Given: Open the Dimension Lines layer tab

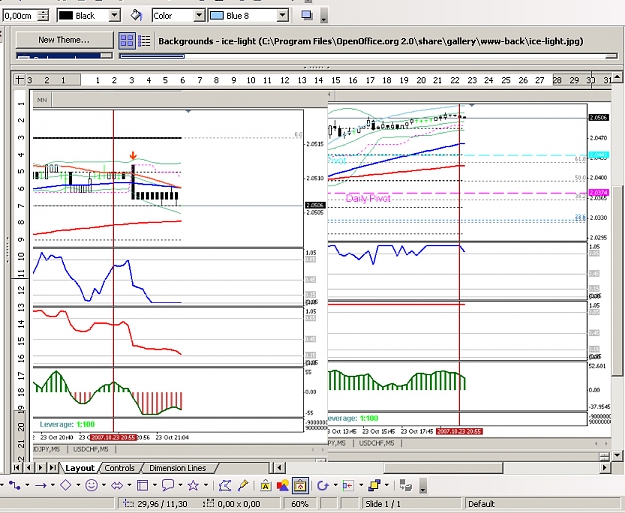Looking at the screenshot, I should point(177,468).
